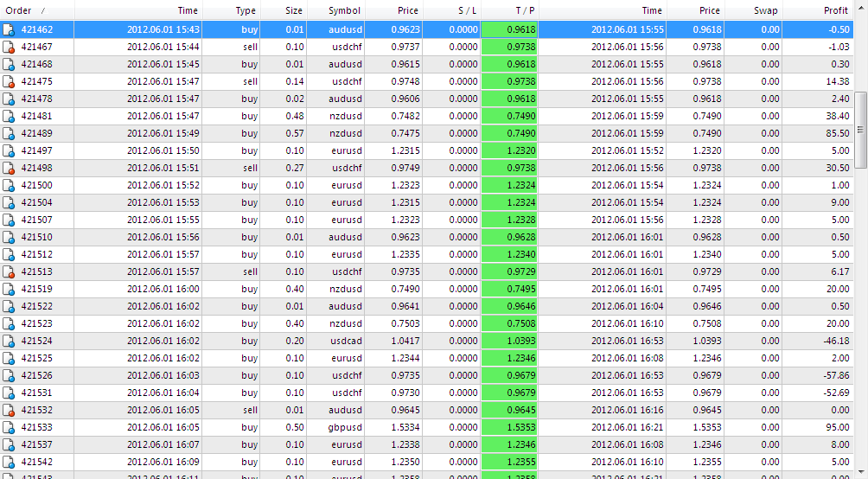
Task: Click profit value -52.69
Action: point(836,393)
